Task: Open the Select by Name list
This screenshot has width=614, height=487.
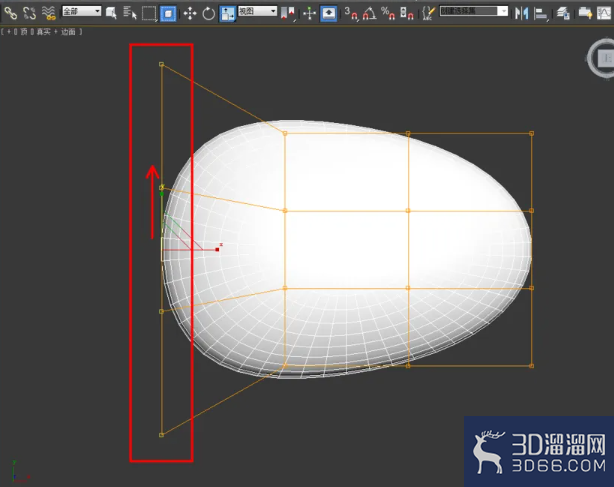Action: pos(130,13)
